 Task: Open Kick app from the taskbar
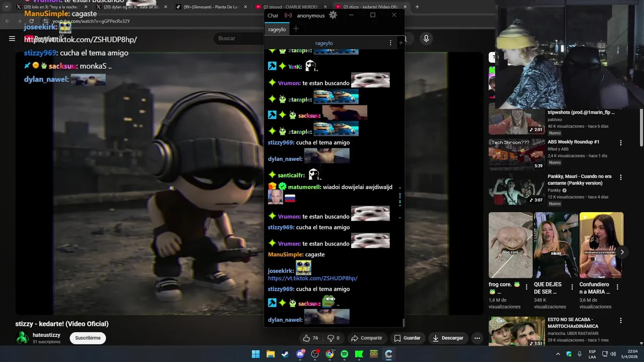[x=359, y=354]
